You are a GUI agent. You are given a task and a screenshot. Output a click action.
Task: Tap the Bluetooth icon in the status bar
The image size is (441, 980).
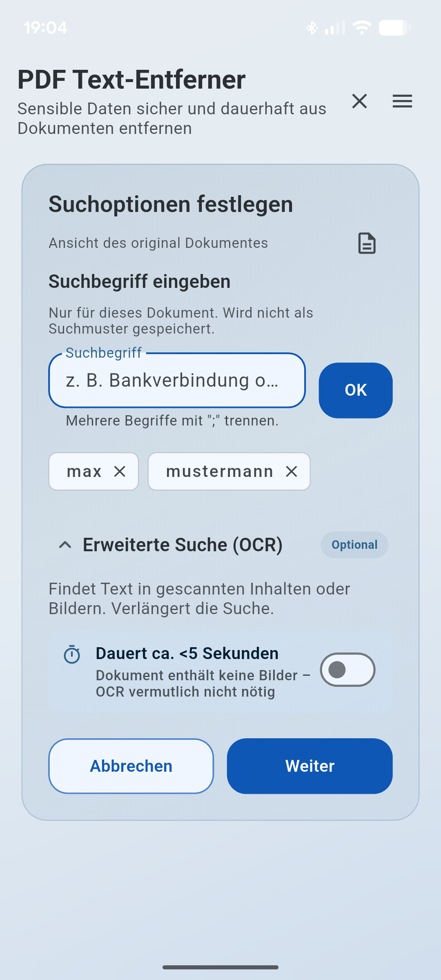(x=311, y=27)
